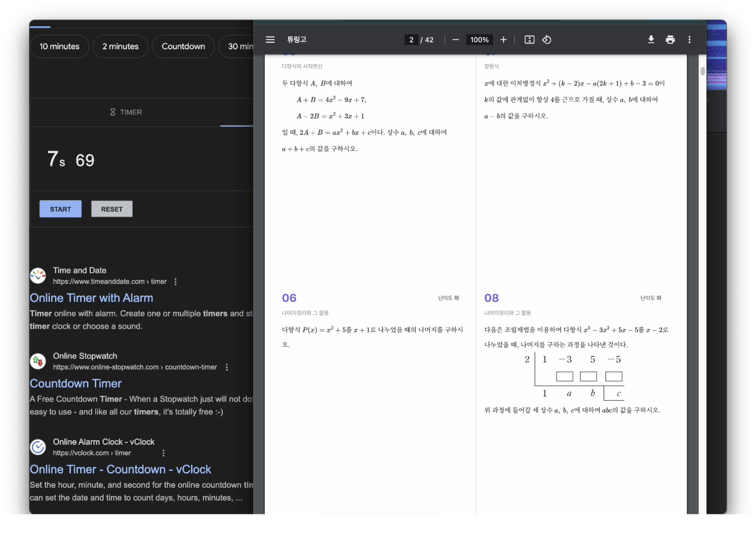Open options for the Online Stopwatch result
The image size is (756, 553).
227,367
